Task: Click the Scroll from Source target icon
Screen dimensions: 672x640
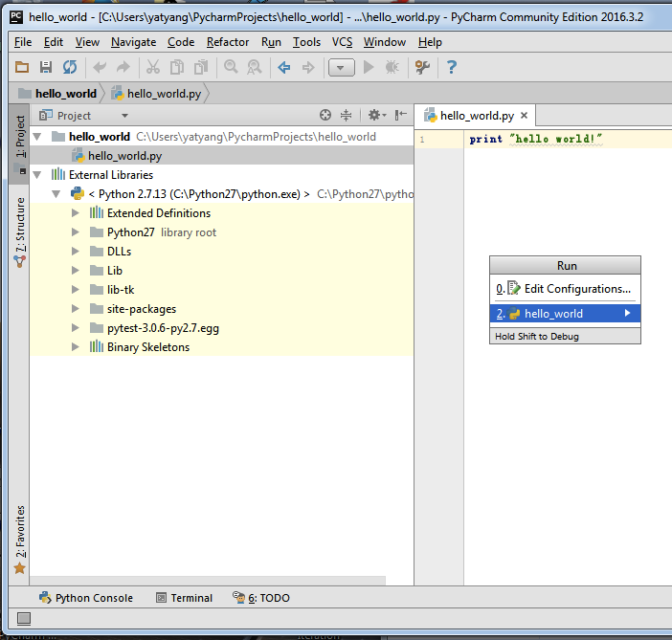Action: coord(325,115)
